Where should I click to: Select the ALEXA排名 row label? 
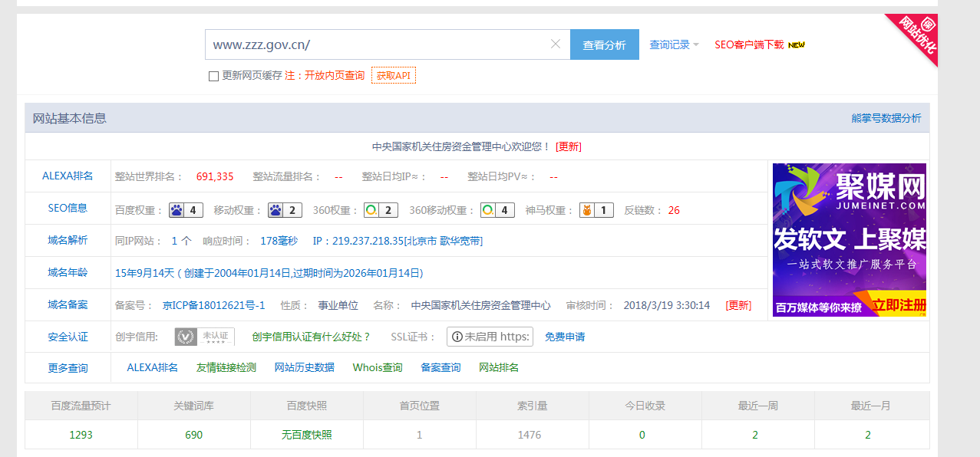pos(68,176)
